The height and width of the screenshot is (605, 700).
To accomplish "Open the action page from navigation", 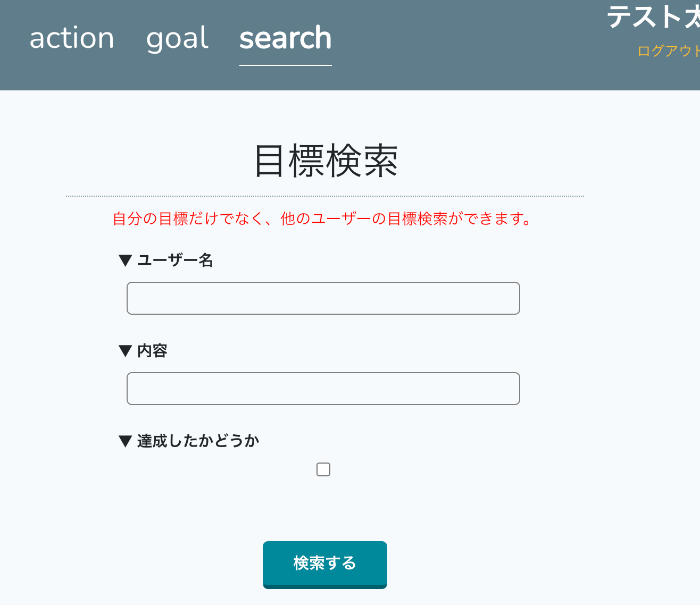I will tap(71, 38).
